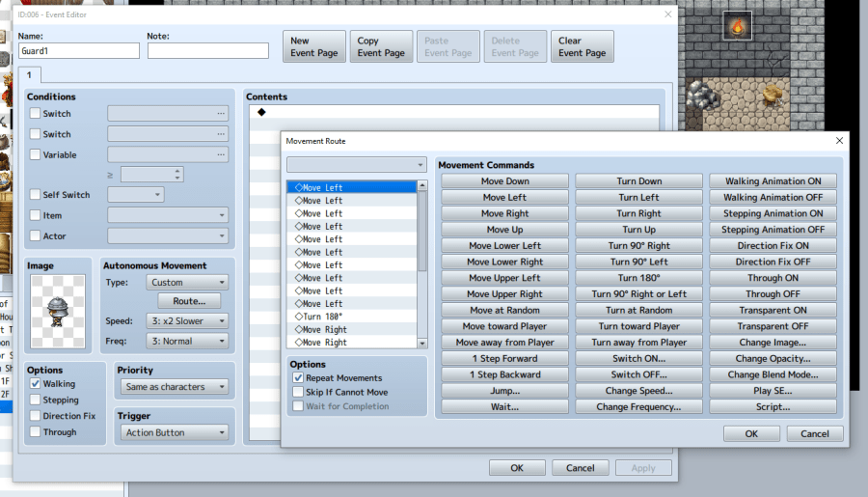Click the torch flame tile on map

pos(738,27)
